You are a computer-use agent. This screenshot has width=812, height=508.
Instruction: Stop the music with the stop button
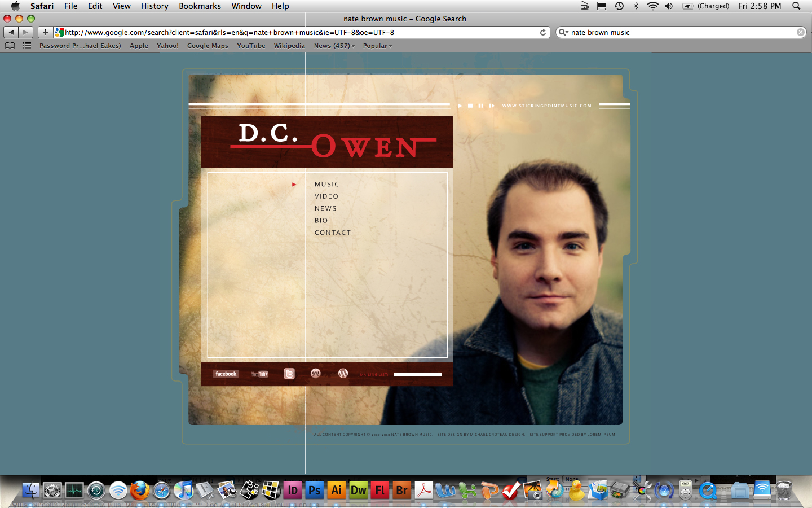pyautogui.click(x=470, y=106)
